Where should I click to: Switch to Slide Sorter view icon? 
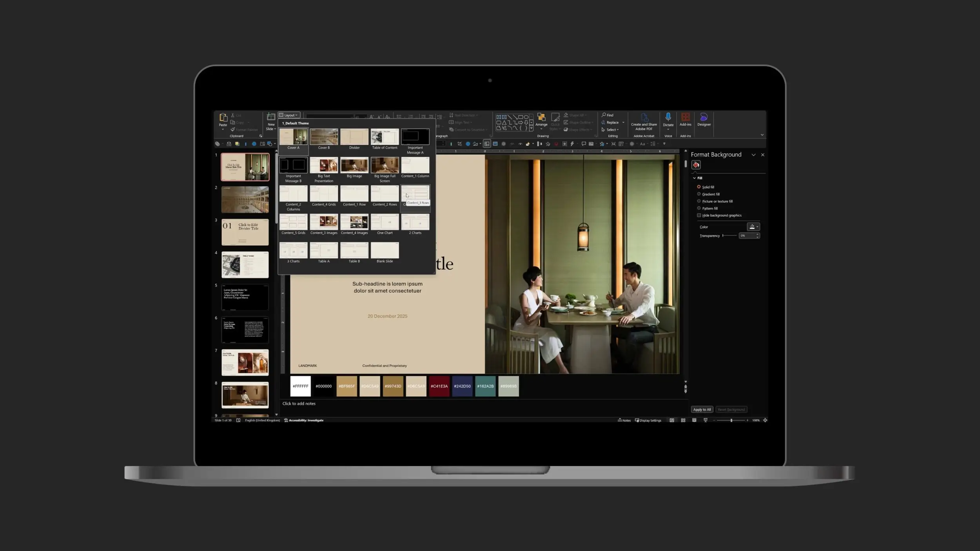(x=683, y=420)
